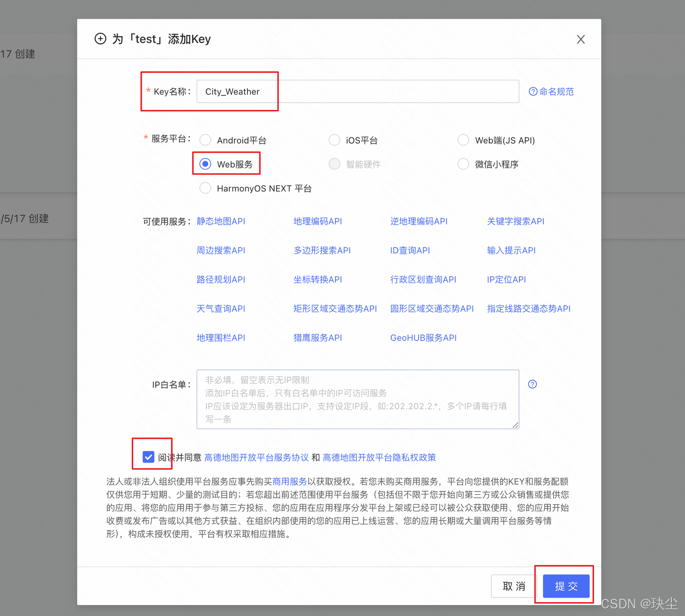Open 高德地图开放平台隐私权政策 link
This screenshot has width=685, height=616.
tap(379, 457)
